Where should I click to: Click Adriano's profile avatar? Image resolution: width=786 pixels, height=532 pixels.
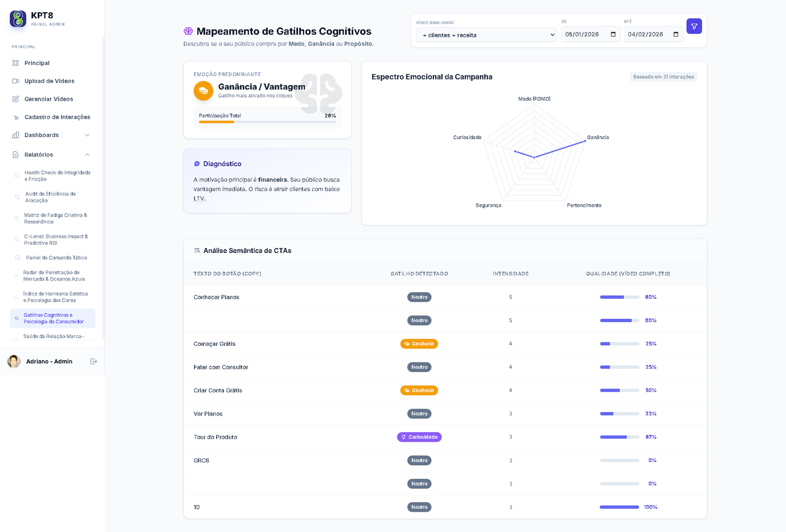point(14,362)
